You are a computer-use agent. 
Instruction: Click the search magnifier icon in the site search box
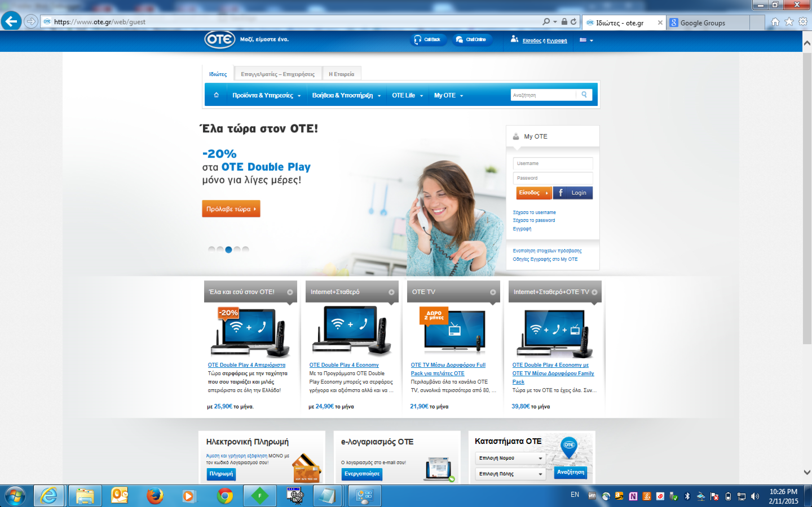point(584,95)
